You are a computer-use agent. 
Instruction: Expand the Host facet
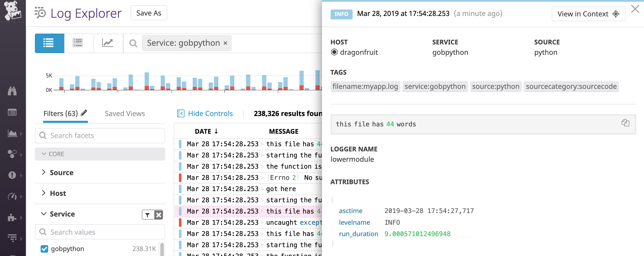click(x=44, y=193)
